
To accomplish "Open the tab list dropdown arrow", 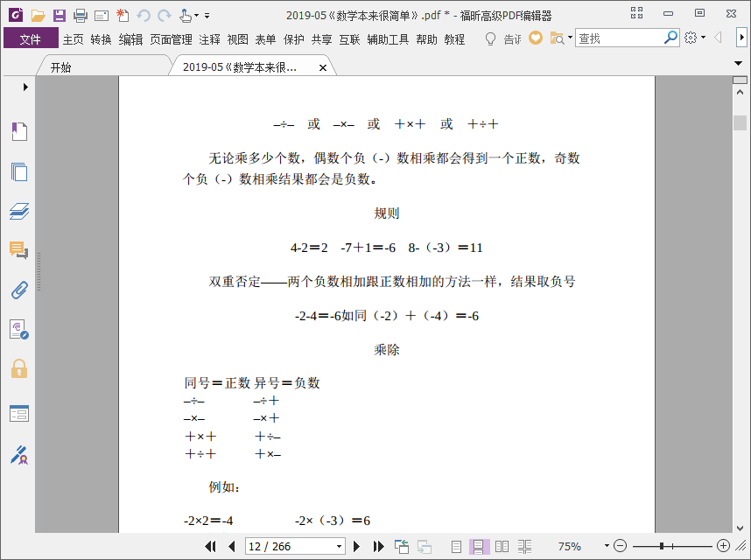I will pyautogui.click(x=738, y=63).
